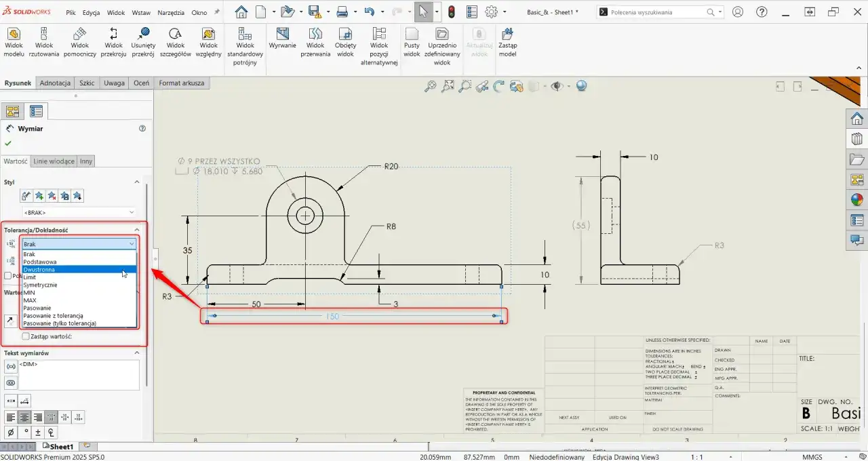The height and width of the screenshot is (461, 868).
Task: Confirm the dimension with green checkmark
Action: pos(8,143)
